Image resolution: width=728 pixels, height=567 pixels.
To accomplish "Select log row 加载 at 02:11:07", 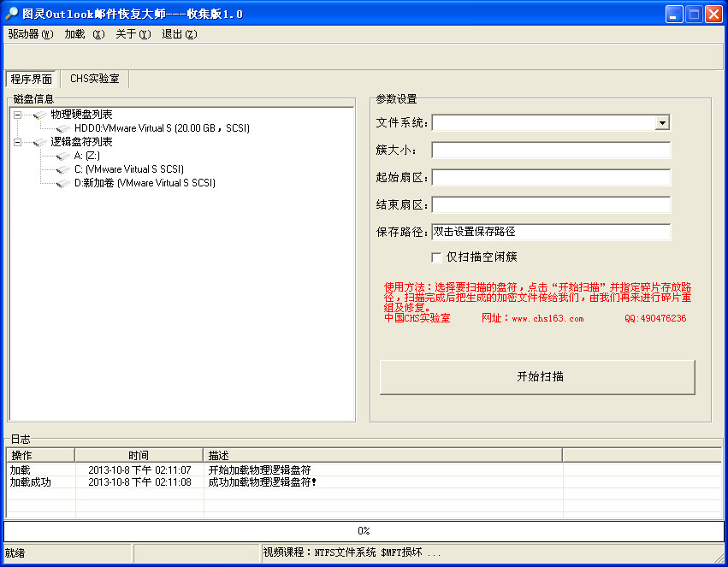I will tap(364, 470).
